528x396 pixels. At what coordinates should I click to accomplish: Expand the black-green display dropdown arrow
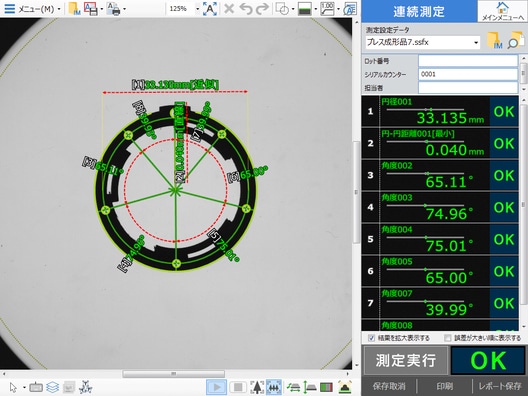click(316, 9)
